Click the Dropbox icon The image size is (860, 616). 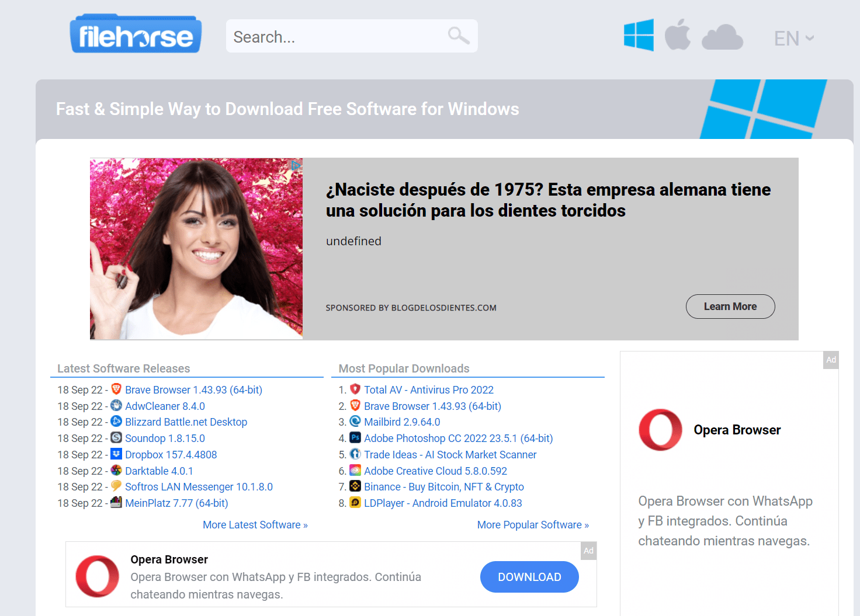[x=116, y=454]
